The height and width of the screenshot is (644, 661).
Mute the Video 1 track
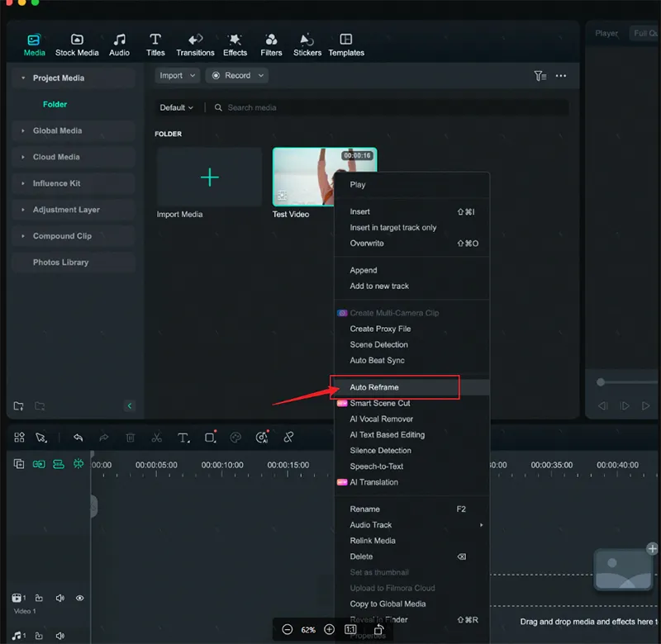tap(60, 598)
